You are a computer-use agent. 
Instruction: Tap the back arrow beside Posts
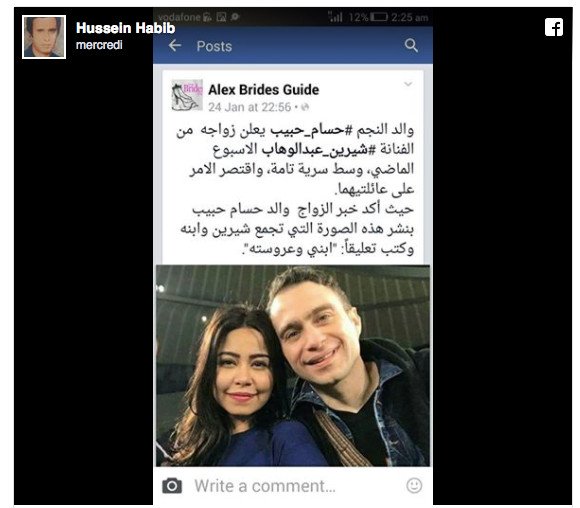coord(175,46)
